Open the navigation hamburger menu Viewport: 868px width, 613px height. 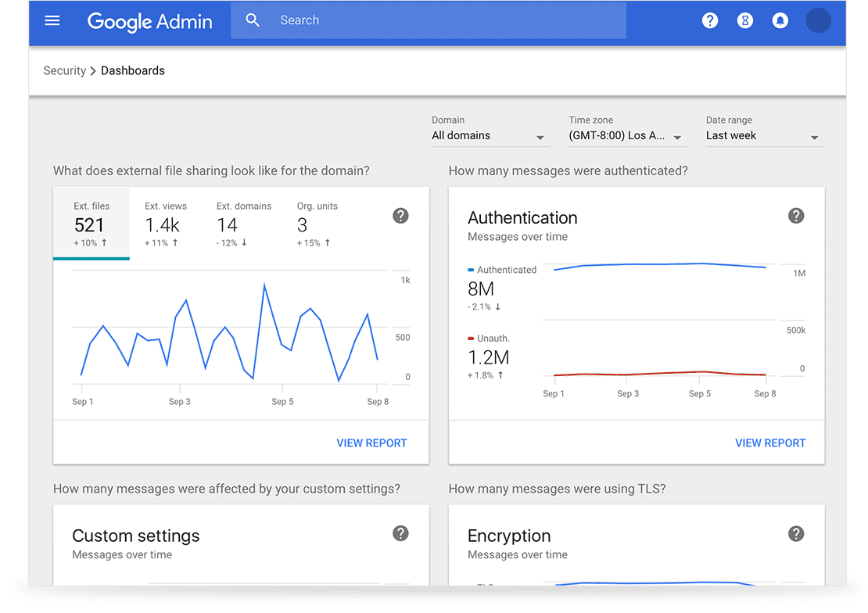52,20
